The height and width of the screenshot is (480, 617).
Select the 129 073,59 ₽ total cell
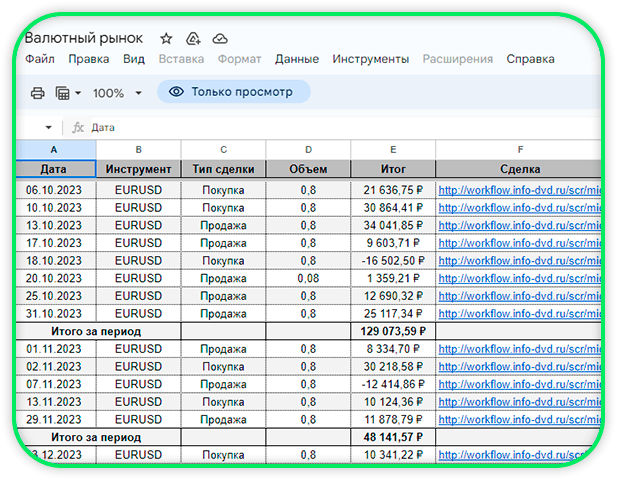click(393, 331)
